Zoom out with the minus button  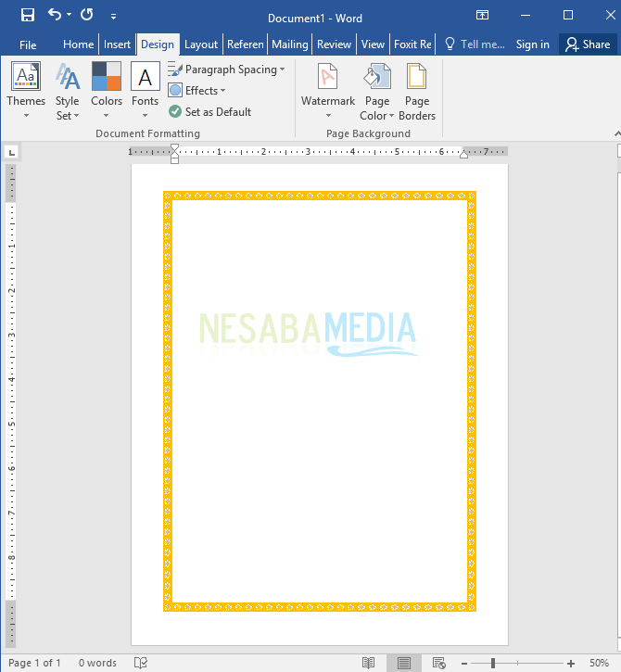point(464,663)
